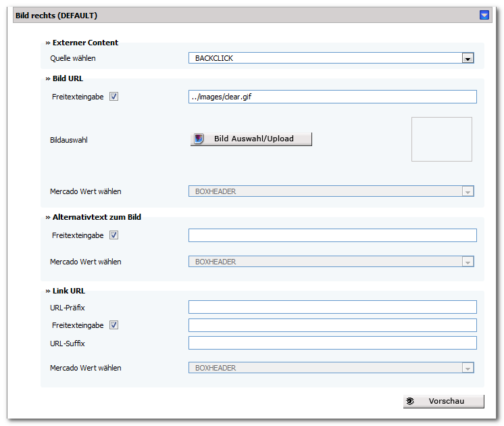Click the image icon on the Bild Auswahl/Upload button
Screen dimensions: 504x426
pos(199,139)
